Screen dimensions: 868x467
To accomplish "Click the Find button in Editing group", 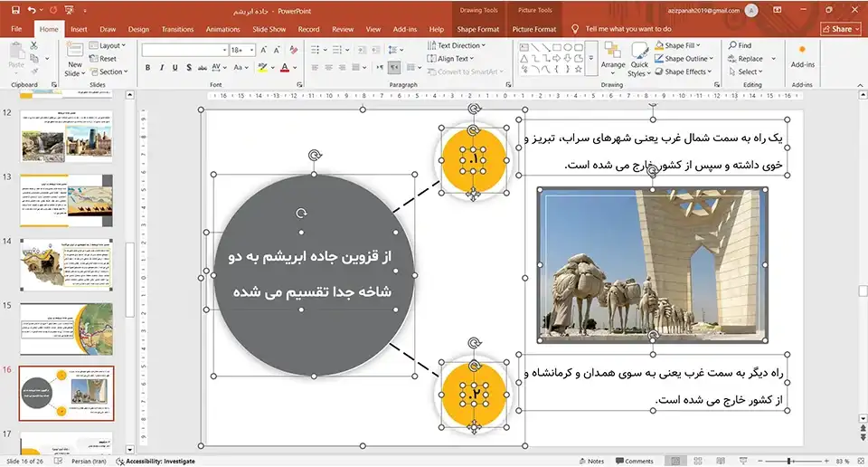I will coord(741,45).
